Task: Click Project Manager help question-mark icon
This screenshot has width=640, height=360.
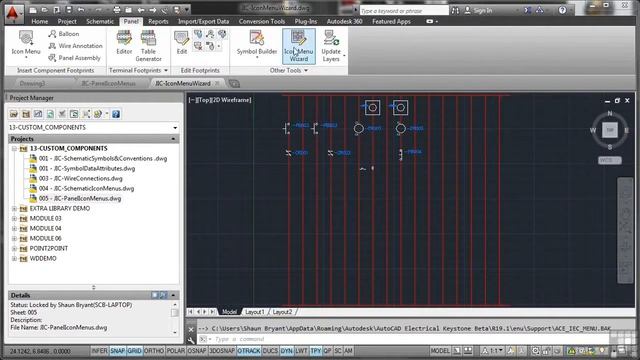Action: coord(116,114)
